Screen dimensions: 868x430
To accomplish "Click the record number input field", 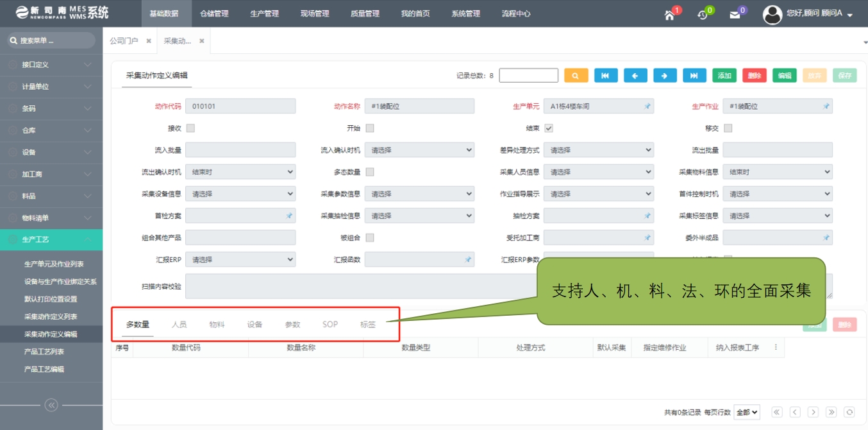I will pos(528,76).
